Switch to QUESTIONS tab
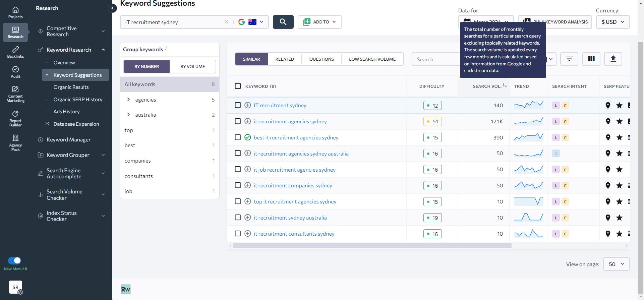This screenshot has width=644, height=300. (x=321, y=59)
